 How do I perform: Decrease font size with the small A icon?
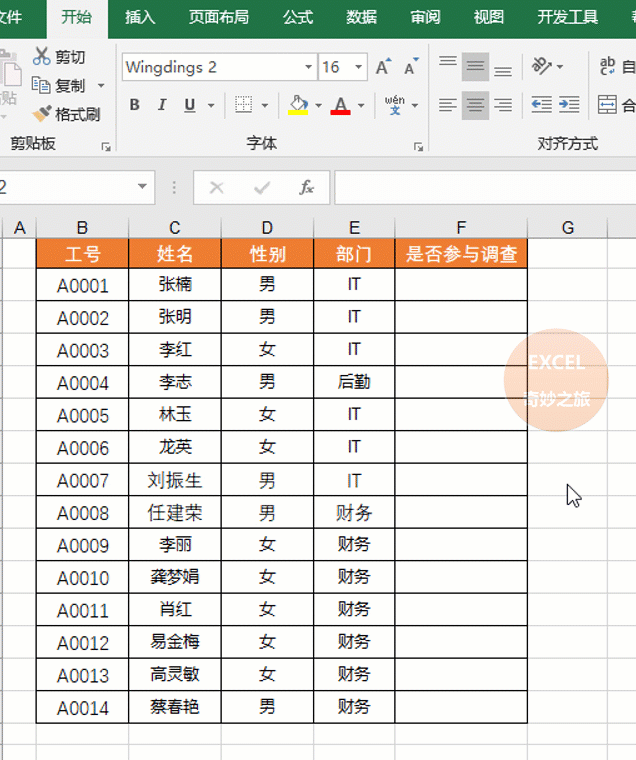click(411, 67)
